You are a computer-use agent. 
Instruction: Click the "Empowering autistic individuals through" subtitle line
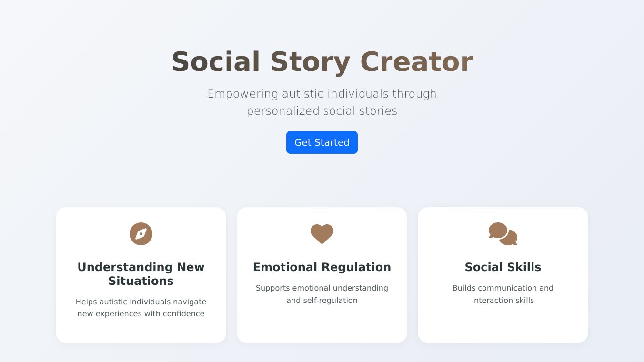point(322,94)
